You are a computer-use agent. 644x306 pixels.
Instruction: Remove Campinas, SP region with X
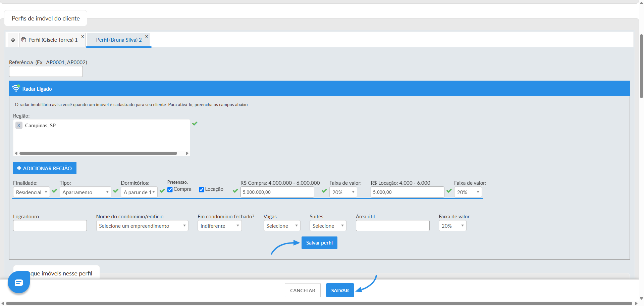[19, 125]
